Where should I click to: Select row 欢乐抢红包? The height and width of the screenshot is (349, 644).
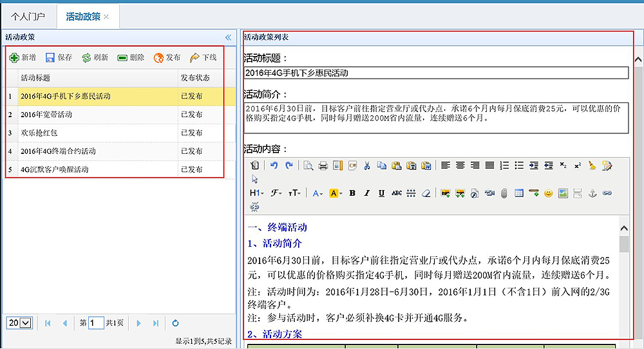click(x=120, y=133)
